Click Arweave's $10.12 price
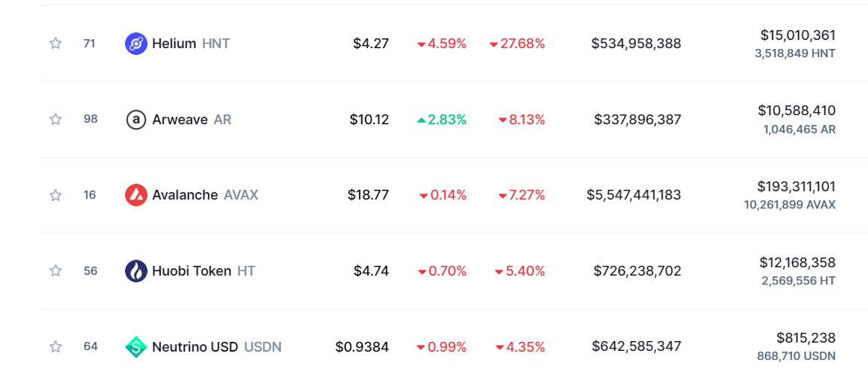This screenshot has height=378, width=868. click(x=369, y=119)
